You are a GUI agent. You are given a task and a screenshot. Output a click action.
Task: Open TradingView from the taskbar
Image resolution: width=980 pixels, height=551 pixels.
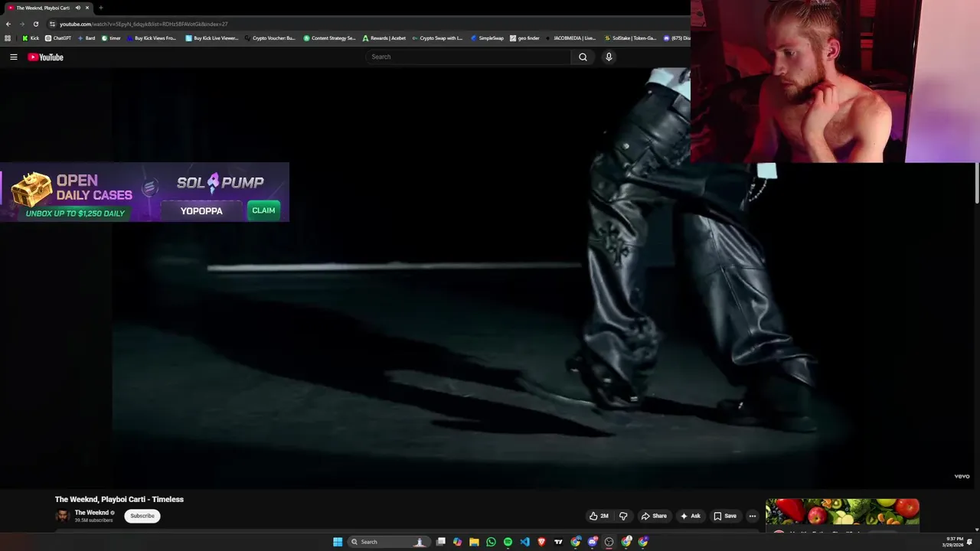point(558,542)
